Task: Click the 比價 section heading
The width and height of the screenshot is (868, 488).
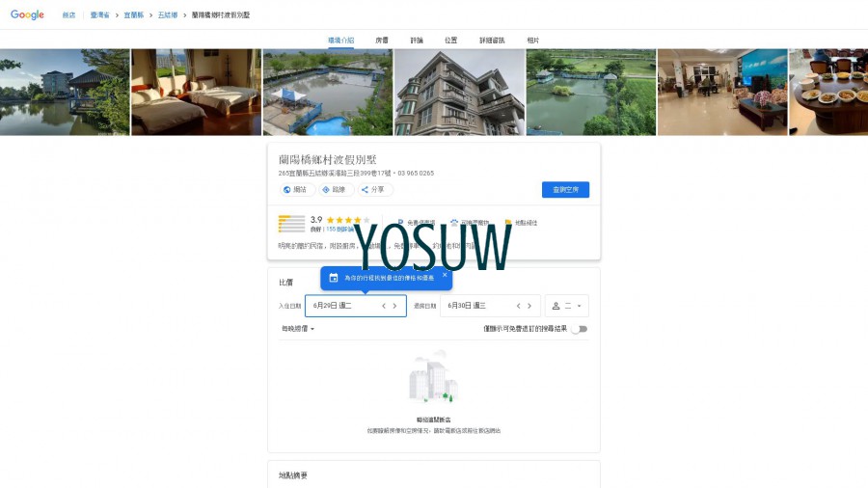Action: 285,283
